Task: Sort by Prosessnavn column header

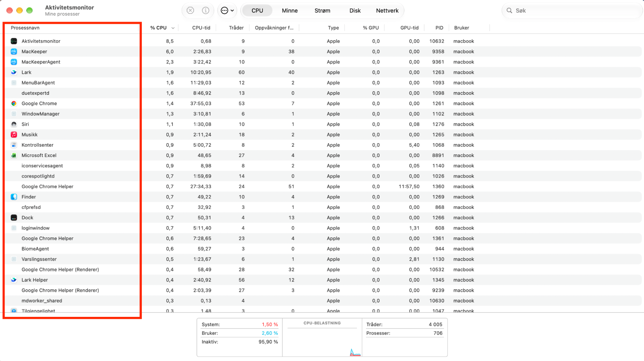Action: pos(25,28)
